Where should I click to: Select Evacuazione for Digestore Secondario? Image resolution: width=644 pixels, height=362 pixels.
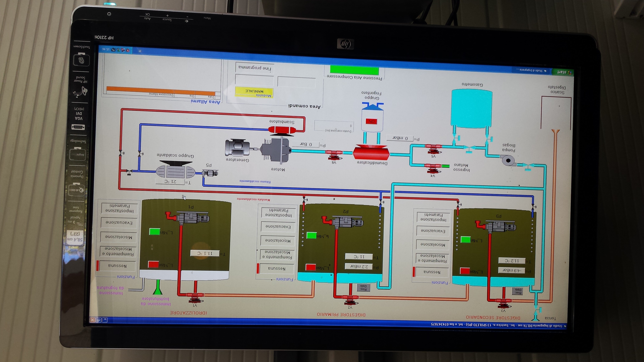point(433,231)
